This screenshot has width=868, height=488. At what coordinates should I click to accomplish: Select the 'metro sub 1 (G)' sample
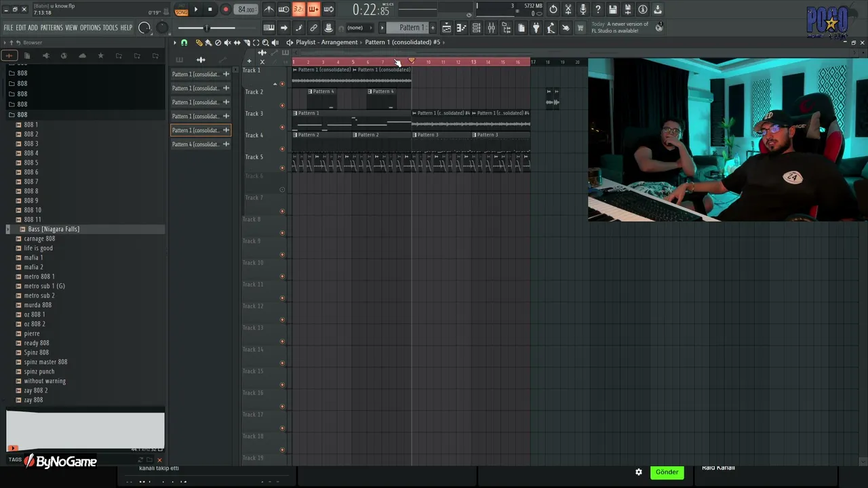[x=45, y=286]
